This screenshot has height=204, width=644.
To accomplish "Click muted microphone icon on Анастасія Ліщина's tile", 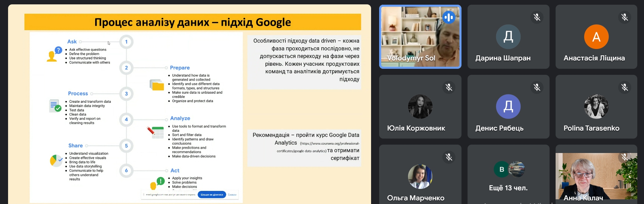I will 625,17.
